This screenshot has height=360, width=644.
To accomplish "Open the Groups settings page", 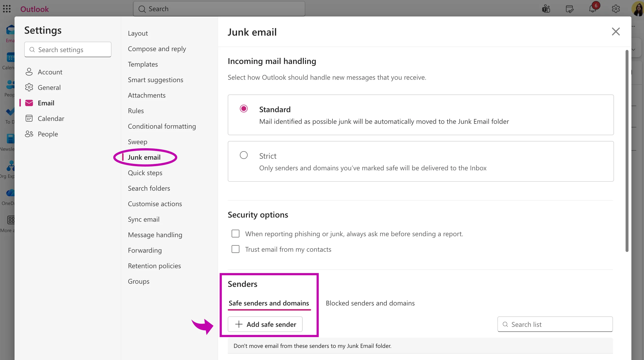I will tap(139, 281).
